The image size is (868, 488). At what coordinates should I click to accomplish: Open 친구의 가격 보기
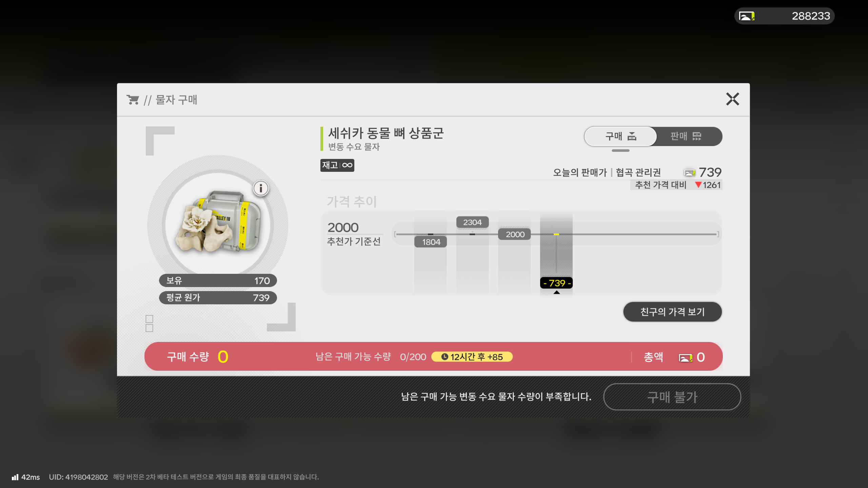(672, 312)
